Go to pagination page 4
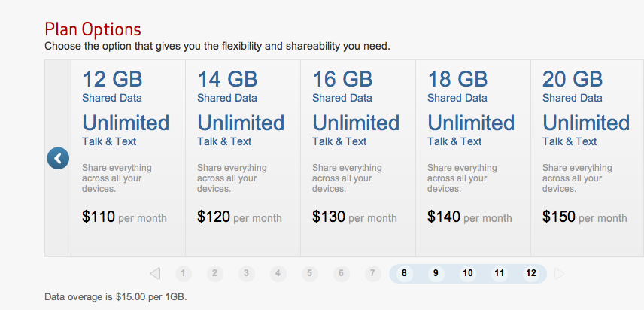644x310 pixels. coord(278,273)
